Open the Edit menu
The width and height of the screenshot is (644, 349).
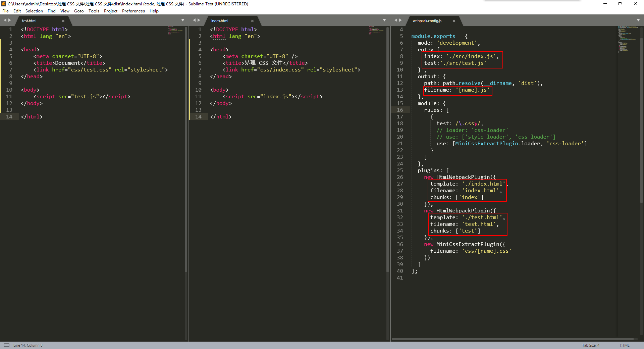(17, 11)
